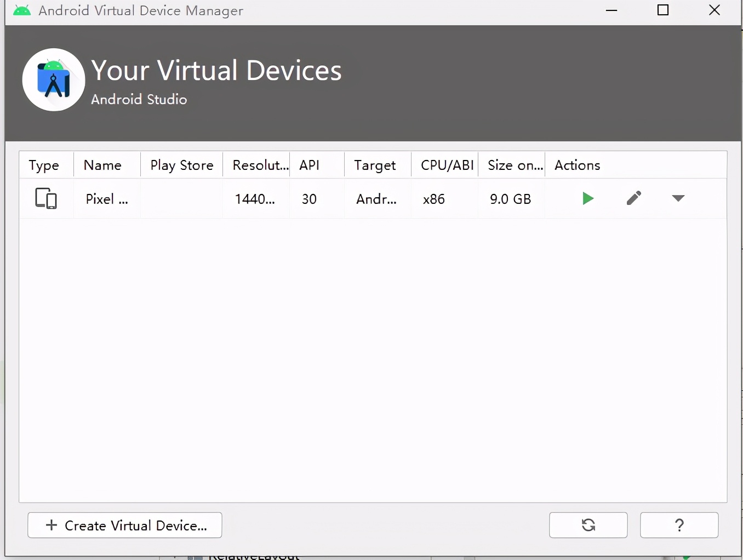Open additional options for the Pixel AVD
This screenshot has width=743, height=560.
678,198
